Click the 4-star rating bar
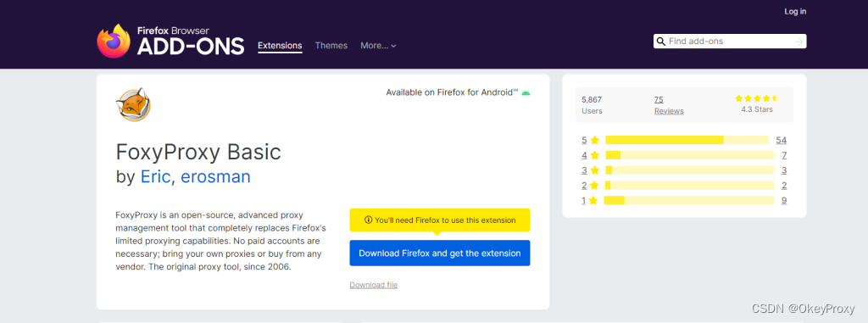This screenshot has width=868, height=323. (690, 155)
